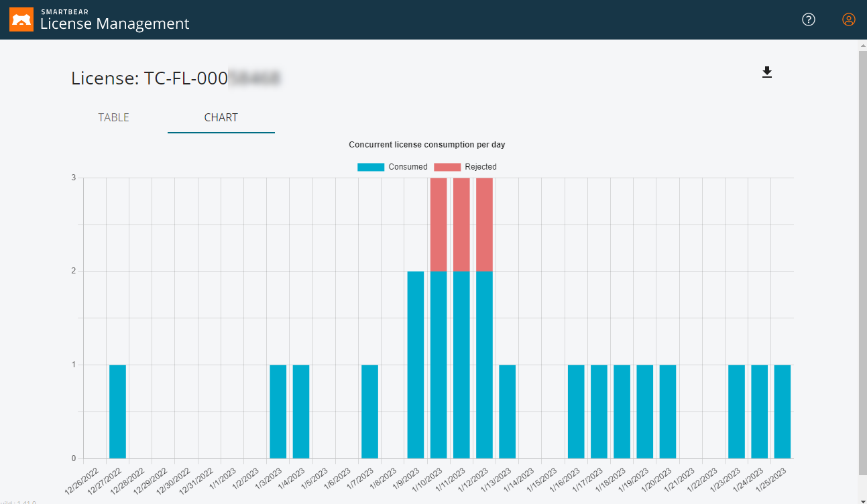The image size is (867, 504).
Task: Click the scrollbar down arrow
Action: point(862,499)
